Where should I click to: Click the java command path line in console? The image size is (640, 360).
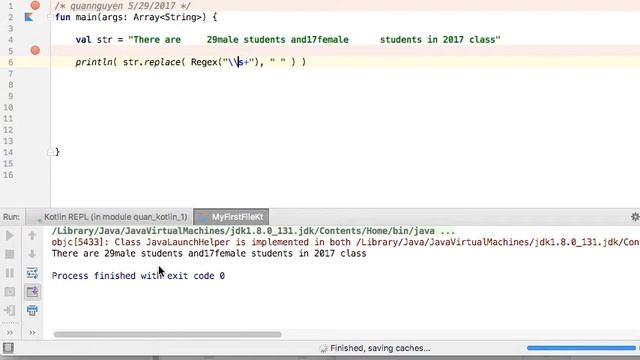pos(253,231)
